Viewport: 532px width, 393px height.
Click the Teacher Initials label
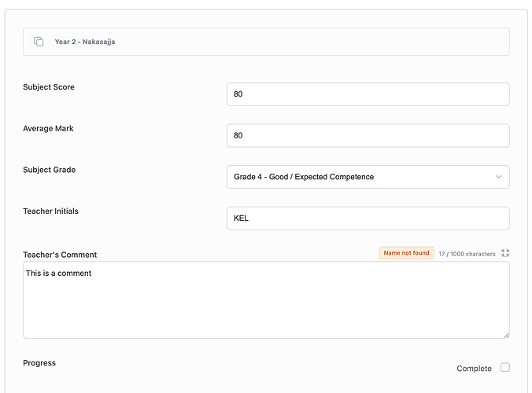[50, 211]
